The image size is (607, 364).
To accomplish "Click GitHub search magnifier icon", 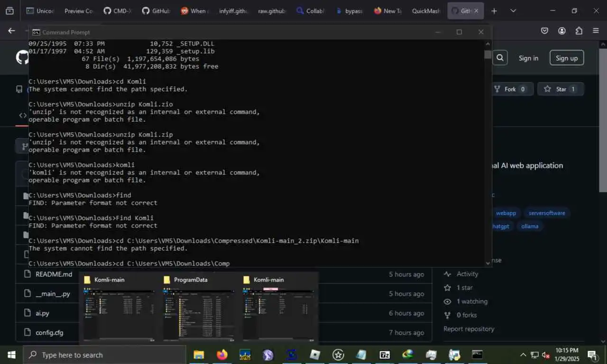I will pos(500,58).
